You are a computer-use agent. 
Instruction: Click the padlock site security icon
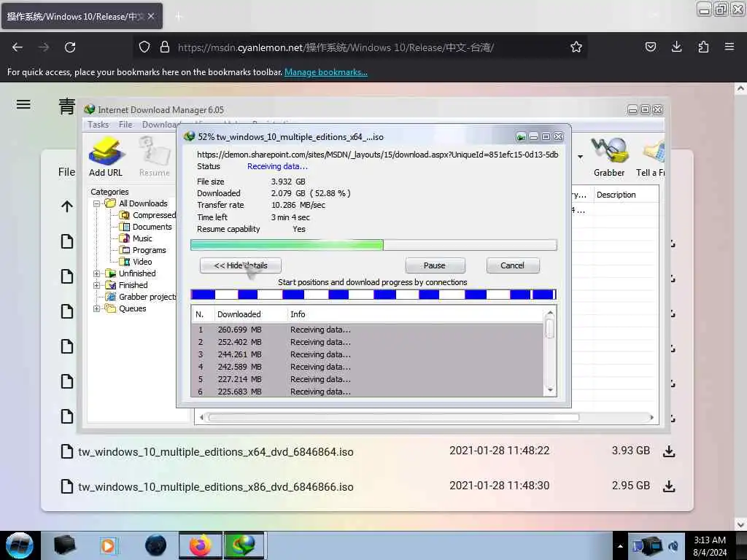point(165,47)
